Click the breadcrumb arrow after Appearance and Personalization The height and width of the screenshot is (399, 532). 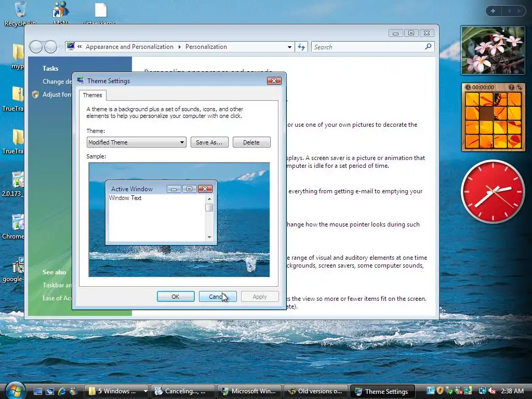[179, 47]
